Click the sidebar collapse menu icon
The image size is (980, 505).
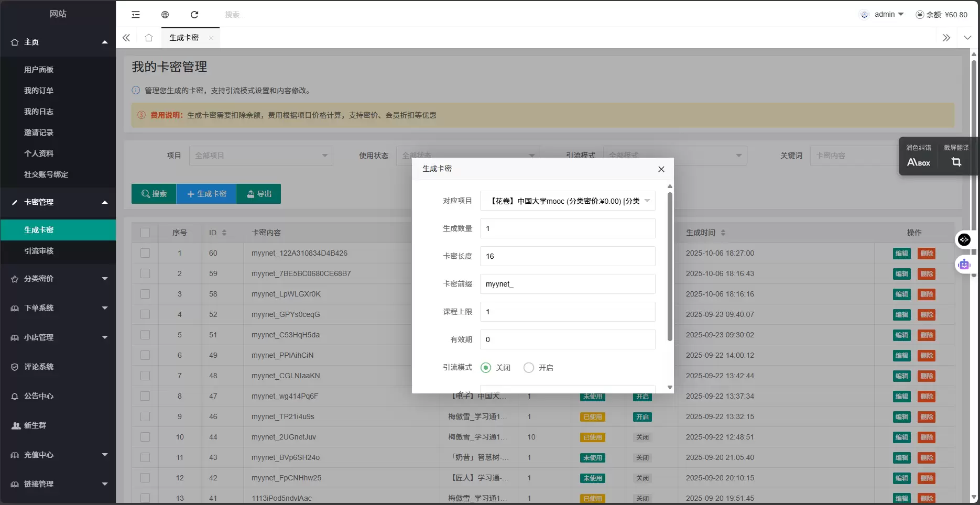coord(136,15)
